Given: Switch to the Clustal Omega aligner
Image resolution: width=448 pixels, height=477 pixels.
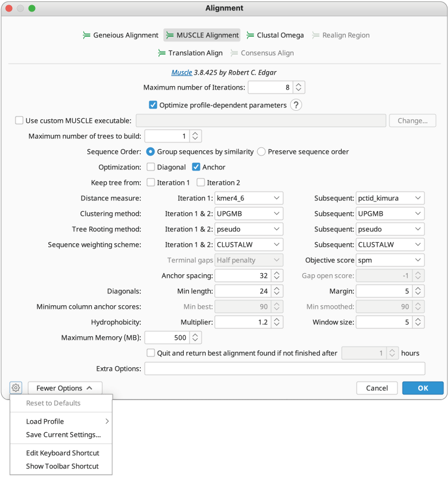Looking at the screenshot, I should [x=275, y=35].
